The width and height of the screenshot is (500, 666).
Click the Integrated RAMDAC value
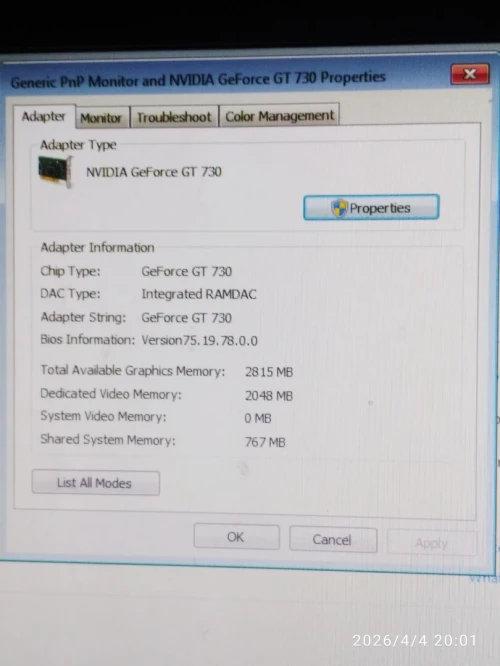click(x=199, y=294)
